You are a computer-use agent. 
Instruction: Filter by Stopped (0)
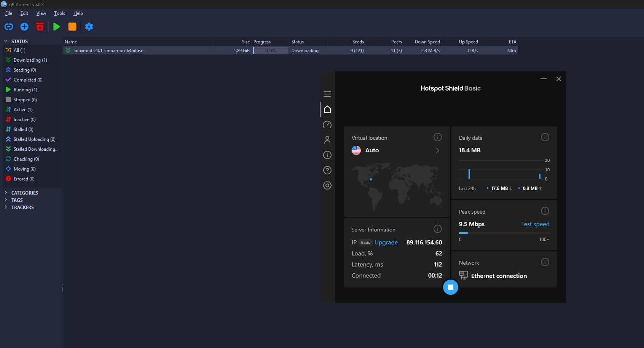tap(32, 100)
